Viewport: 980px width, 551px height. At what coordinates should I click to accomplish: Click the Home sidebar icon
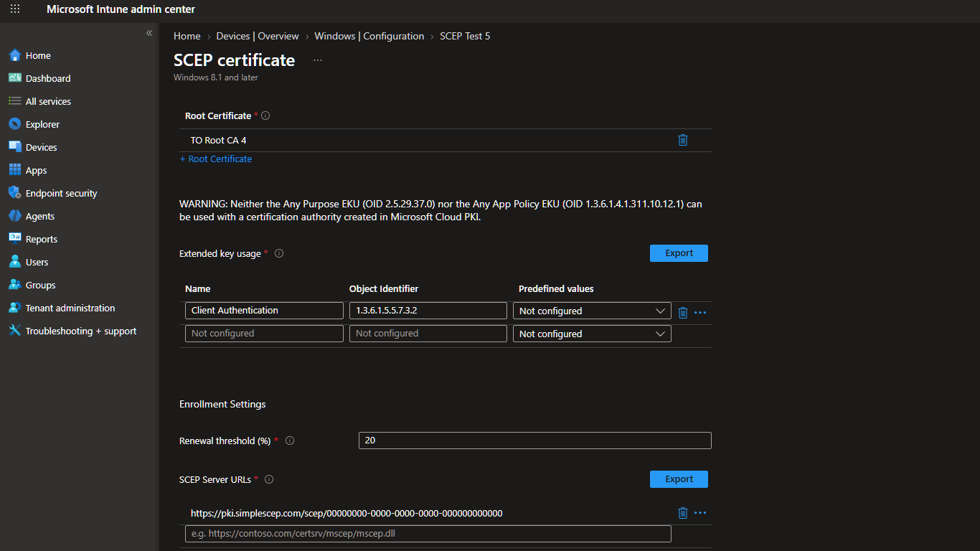(15, 55)
